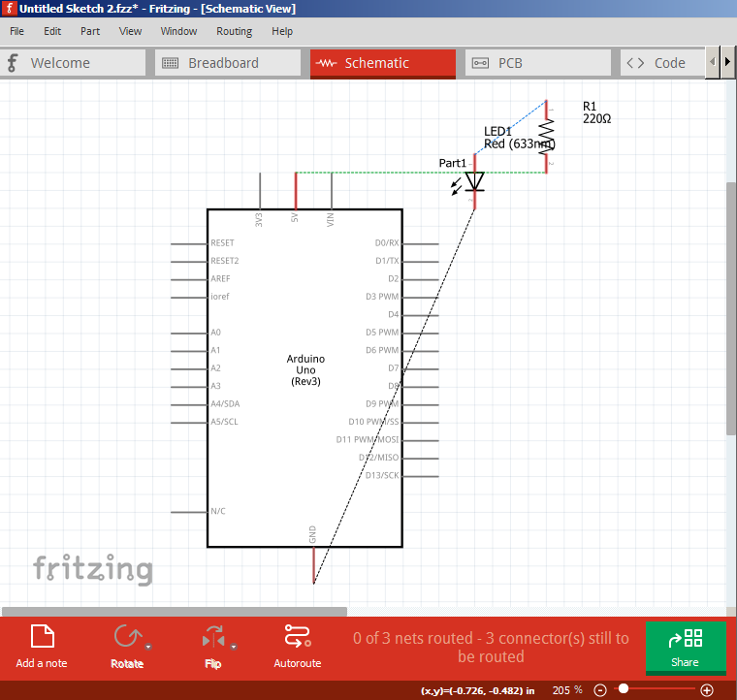737x700 pixels.
Task: Click the R1 220Ω label
Action: point(596,112)
